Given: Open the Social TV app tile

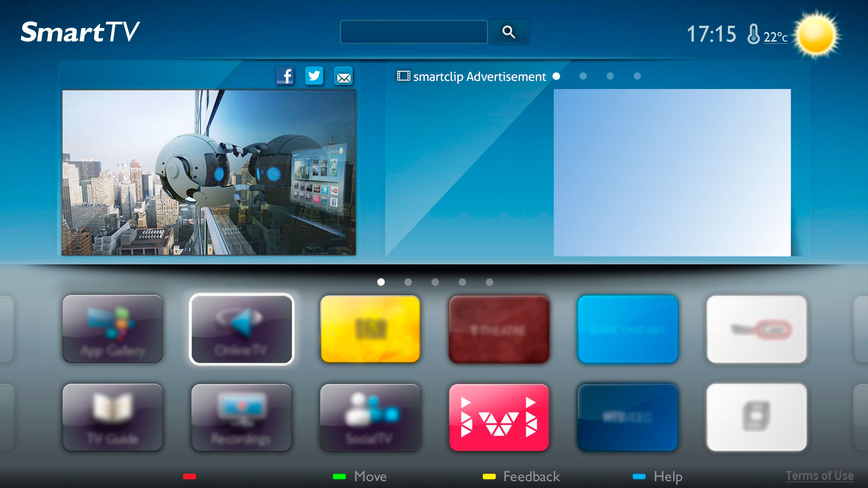Looking at the screenshot, I should (370, 418).
